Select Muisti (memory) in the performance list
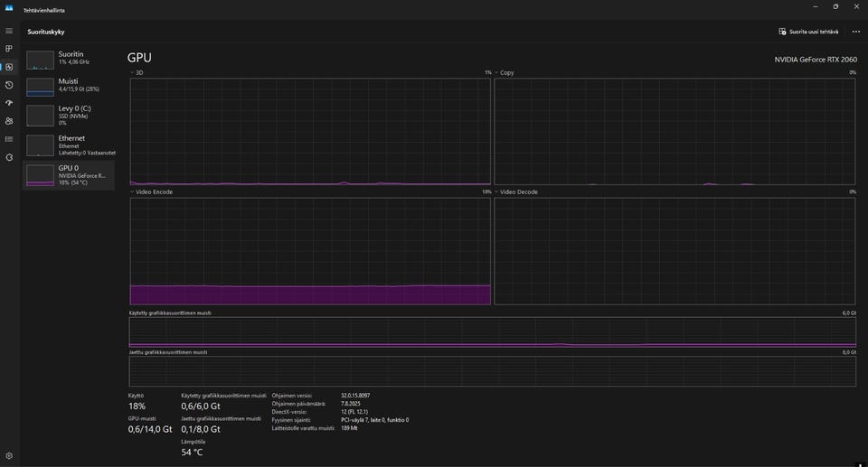Viewport: 868px width, 467px height. click(x=69, y=87)
